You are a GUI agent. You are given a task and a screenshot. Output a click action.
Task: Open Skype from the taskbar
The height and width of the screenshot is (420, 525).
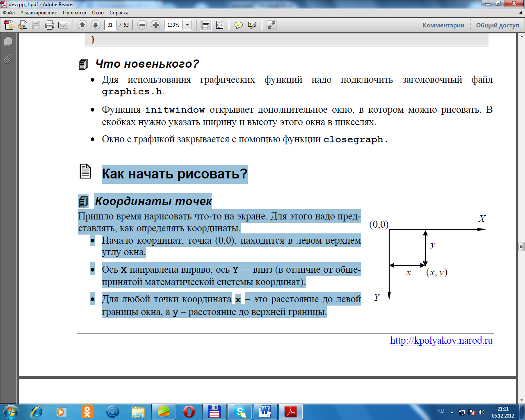tap(240, 411)
